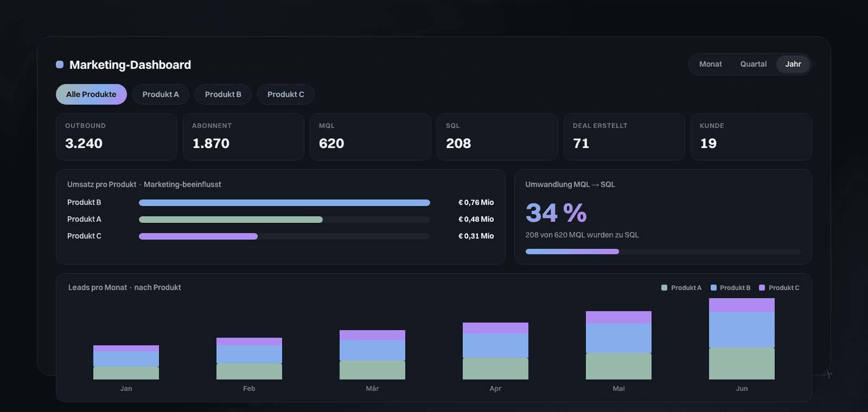Screen dimensions: 868x412
Task: Open the Kunde 19 card
Action: pos(751,137)
